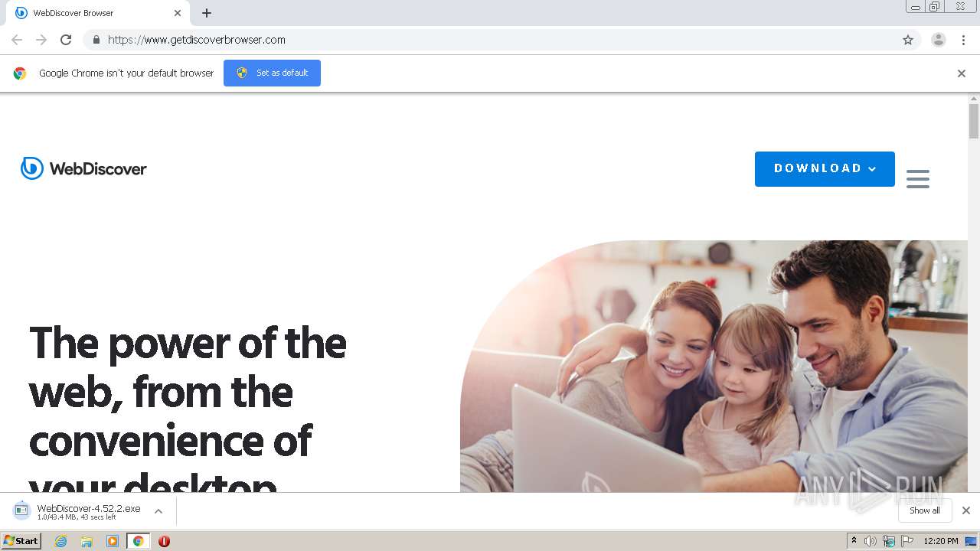Viewport: 980px width, 551px height.
Task: Click the scrollbar up arrow
Action: pyautogui.click(x=974, y=99)
